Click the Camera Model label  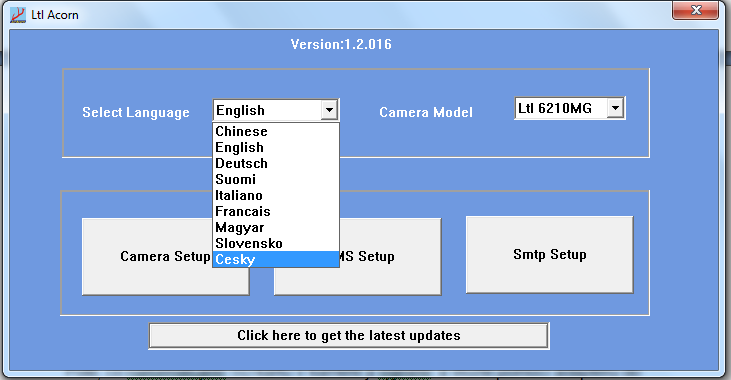click(426, 112)
